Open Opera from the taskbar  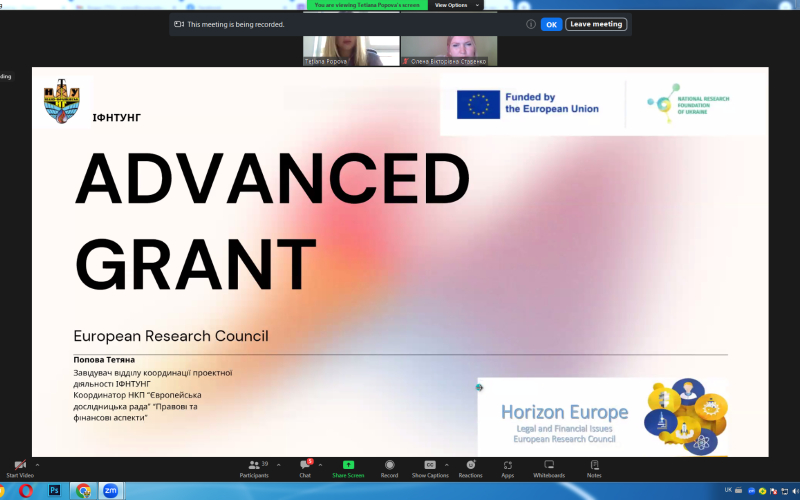point(26,491)
